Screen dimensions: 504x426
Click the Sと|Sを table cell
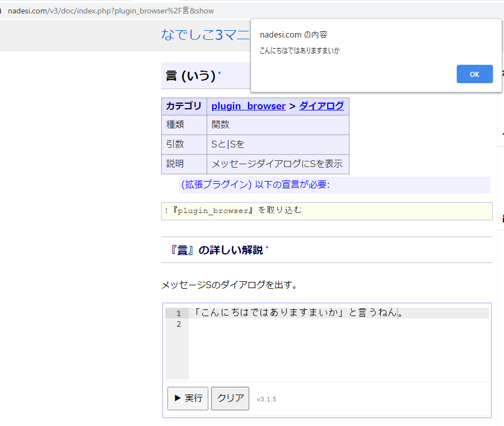(x=278, y=145)
